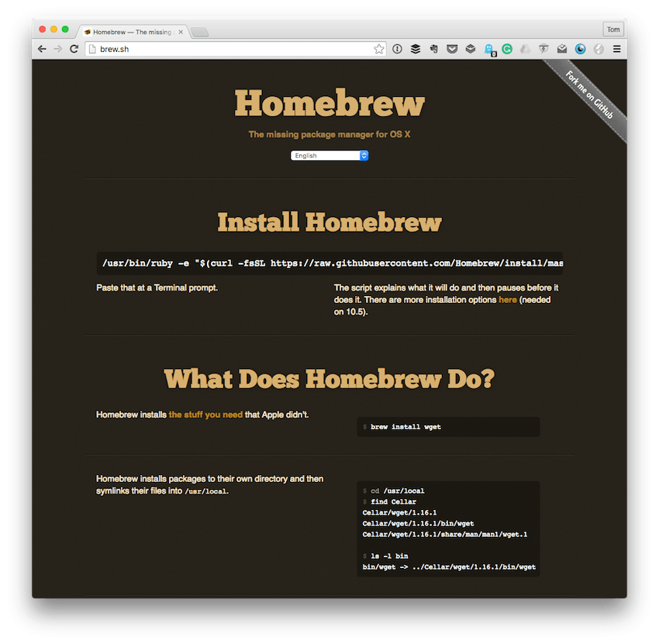The width and height of the screenshot is (659, 644).
Task: Click 'Cellar/wget/1.16.1/bin/wget' output line
Action: 418,523
